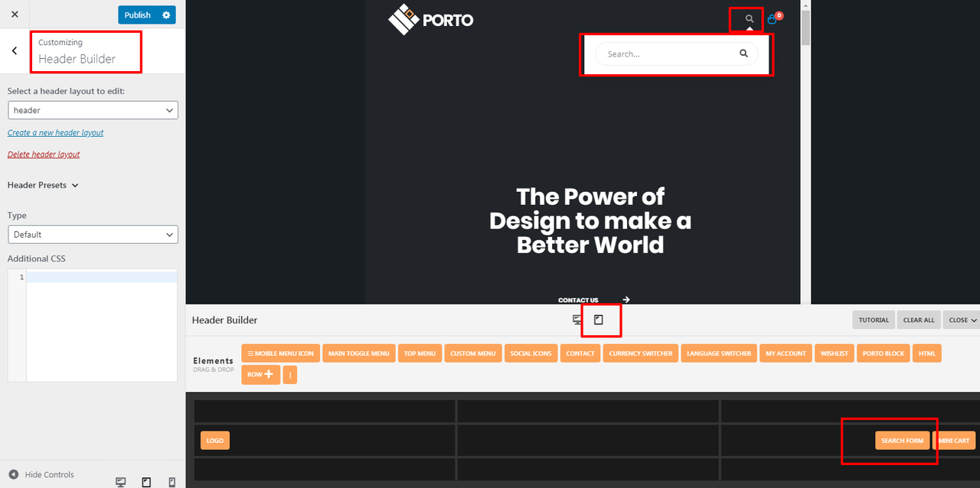This screenshot has height=488, width=980.
Task: Expand the Header Presets section
Action: click(x=43, y=185)
